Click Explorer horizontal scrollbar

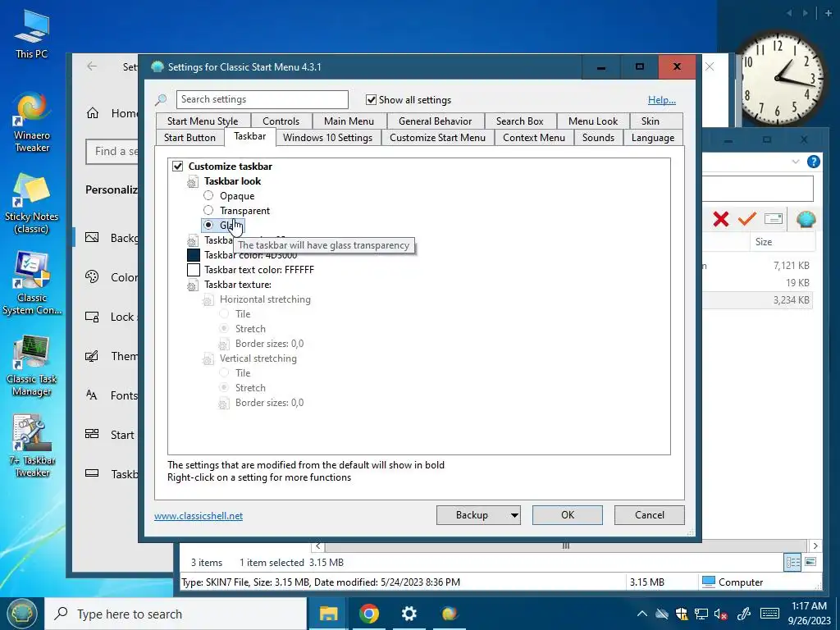(x=566, y=546)
